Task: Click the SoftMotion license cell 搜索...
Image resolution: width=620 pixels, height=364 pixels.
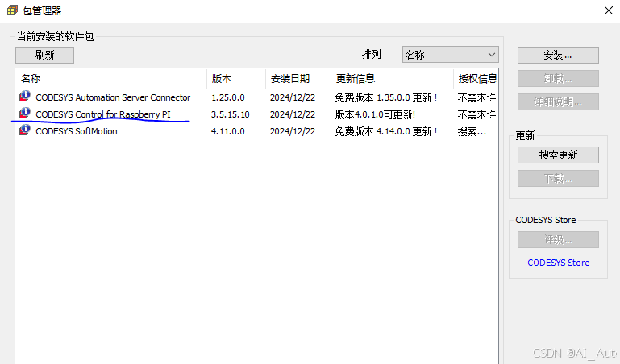Action: click(472, 131)
